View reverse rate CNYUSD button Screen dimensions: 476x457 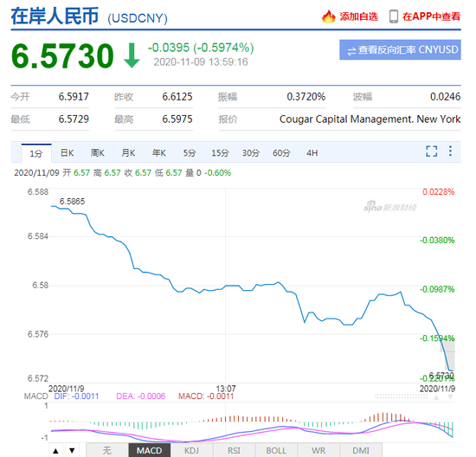pos(400,50)
